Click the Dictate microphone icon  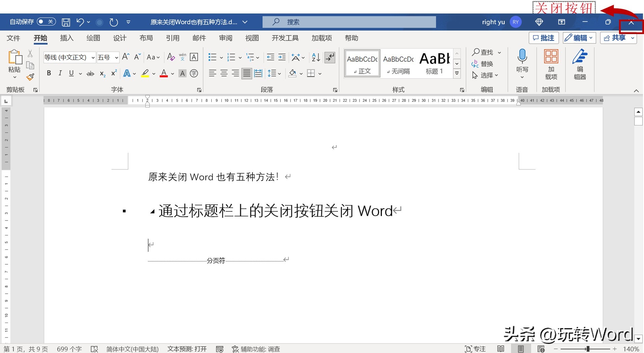[x=522, y=57]
